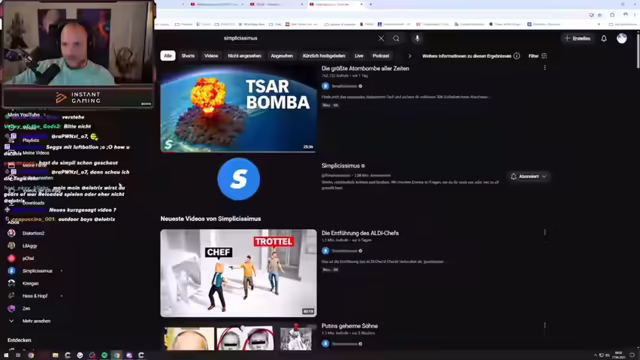640x360 pixels.
Task: Select the Shorts filter chip
Action: pos(188,56)
